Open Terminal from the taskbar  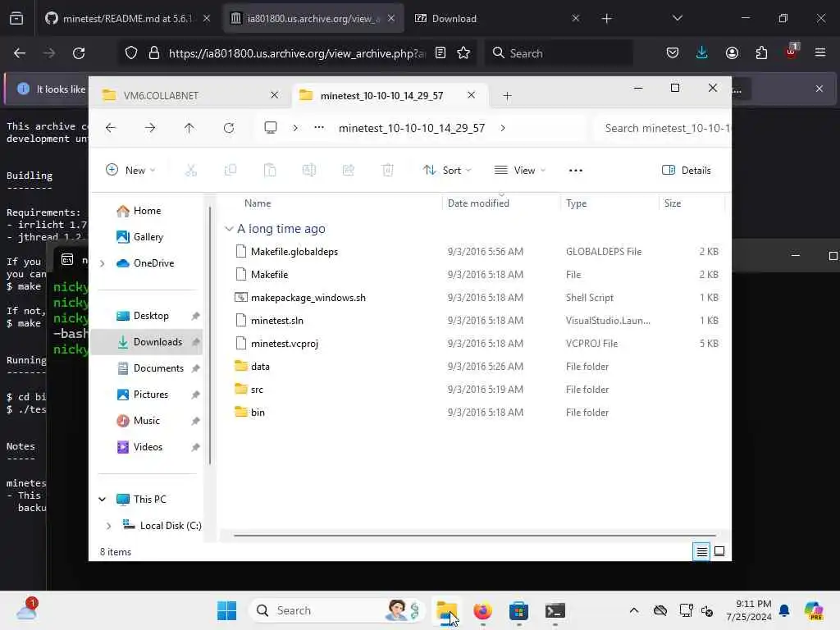[x=555, y=610]
